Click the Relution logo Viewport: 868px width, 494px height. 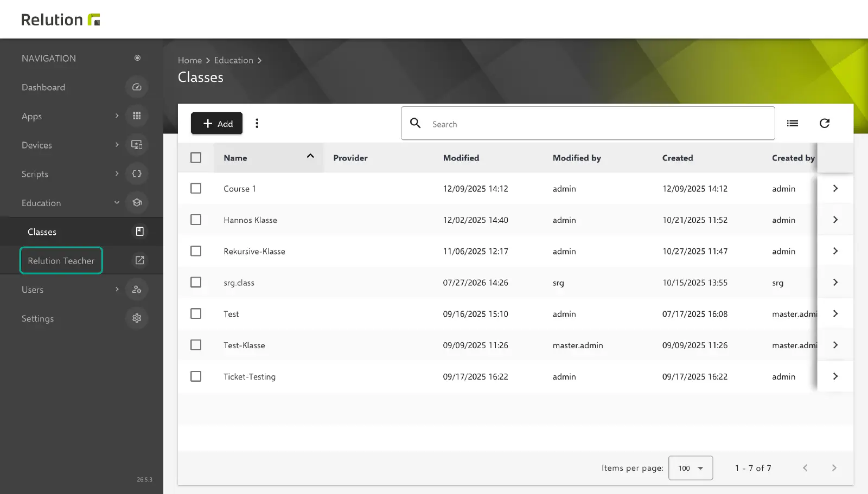point(61,20)
